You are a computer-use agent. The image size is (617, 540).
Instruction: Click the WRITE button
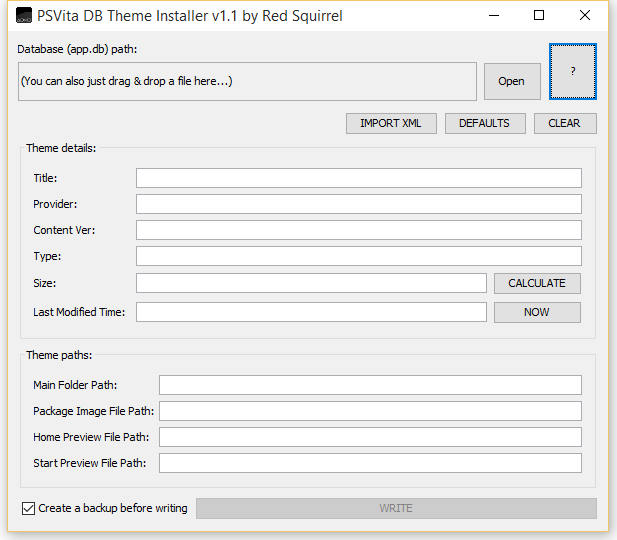click(396, 508)
